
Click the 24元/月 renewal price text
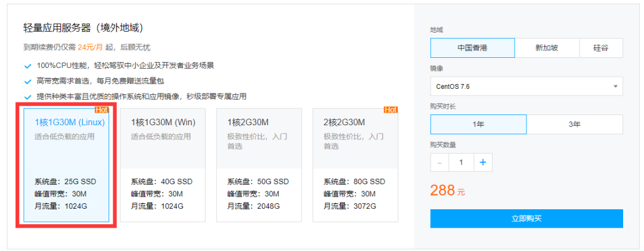coord(91,47)
